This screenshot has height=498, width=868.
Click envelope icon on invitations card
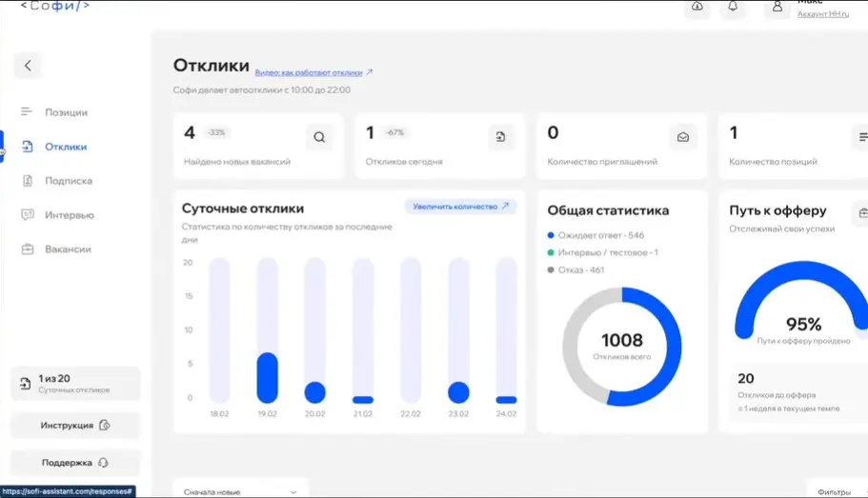coord(682,137)
